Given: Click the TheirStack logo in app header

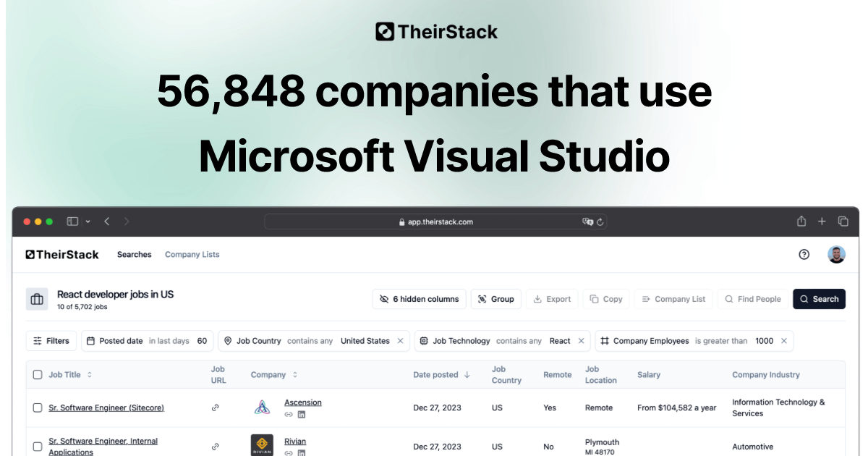Looking at the screenshot, I should click(62, 255).
